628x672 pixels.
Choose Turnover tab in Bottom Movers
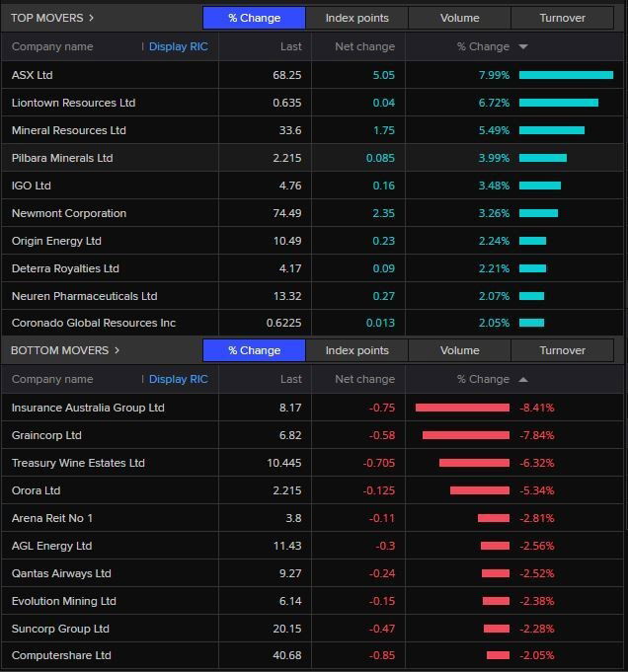[x=562, y=350]
